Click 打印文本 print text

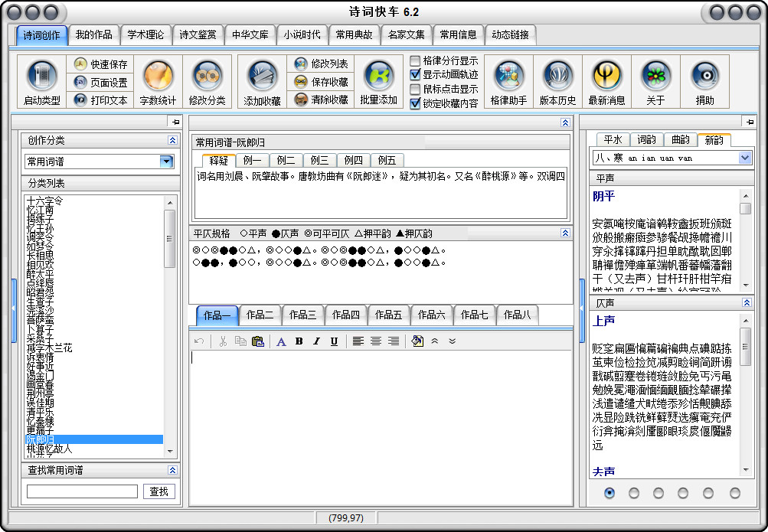pos(101,100)
